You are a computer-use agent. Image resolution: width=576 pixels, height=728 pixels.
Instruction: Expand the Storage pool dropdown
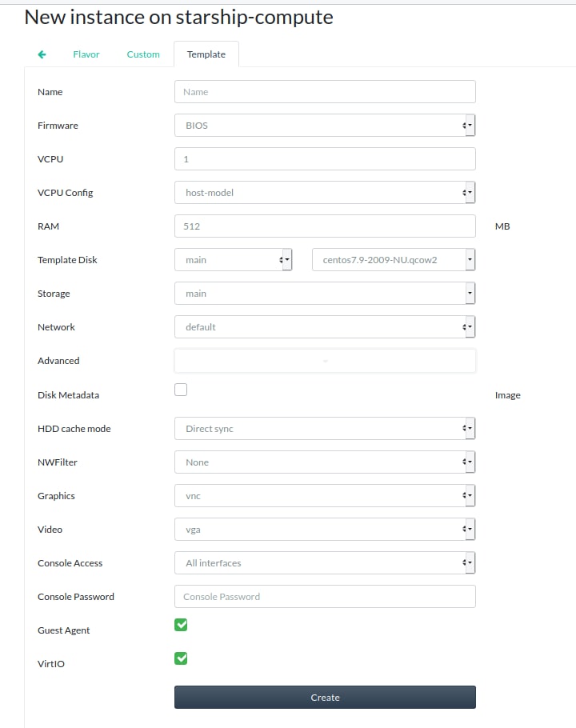[x=325, y=294]
